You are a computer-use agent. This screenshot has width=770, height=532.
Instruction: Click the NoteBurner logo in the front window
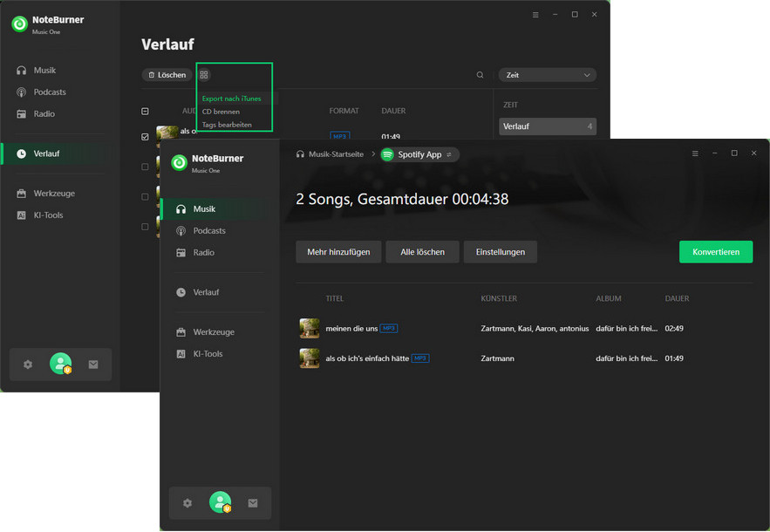coord(180,162)
